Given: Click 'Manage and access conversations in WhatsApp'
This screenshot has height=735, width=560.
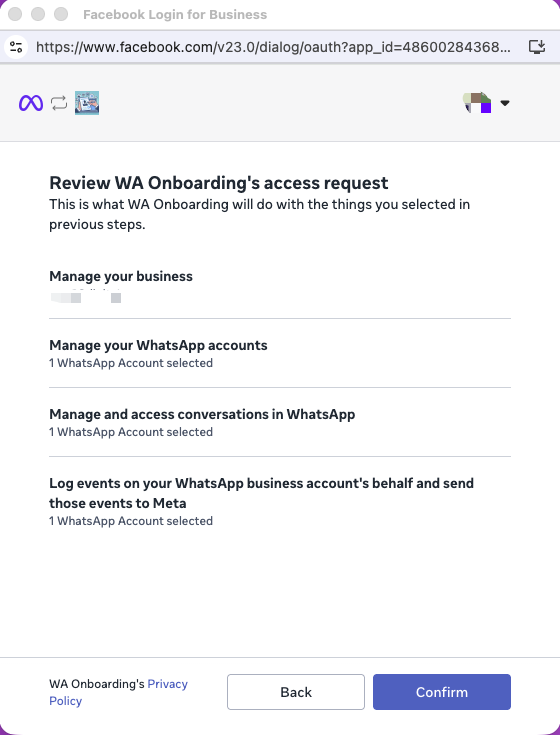Looking at the screenshot, I should point(202,414).
